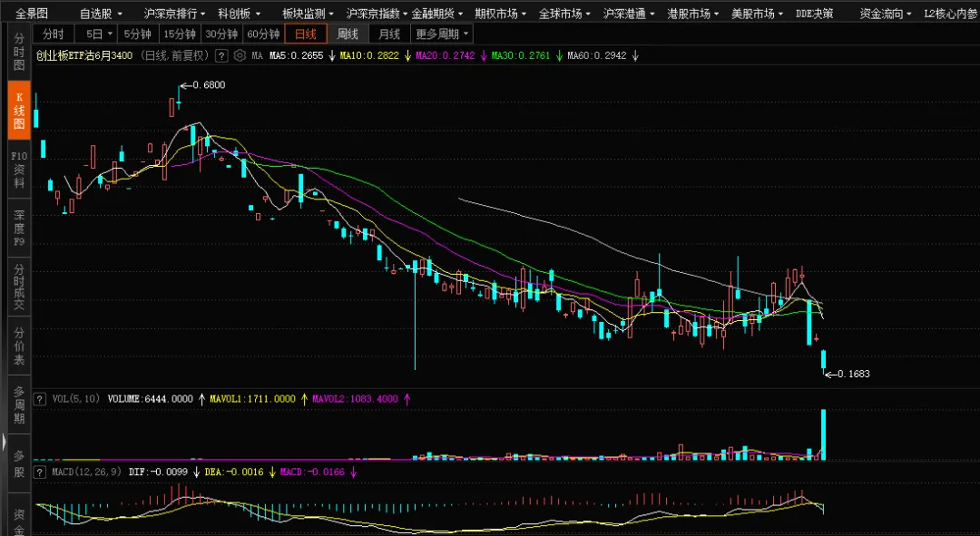Expand the 自选股 menu

(x=102, y=13)
